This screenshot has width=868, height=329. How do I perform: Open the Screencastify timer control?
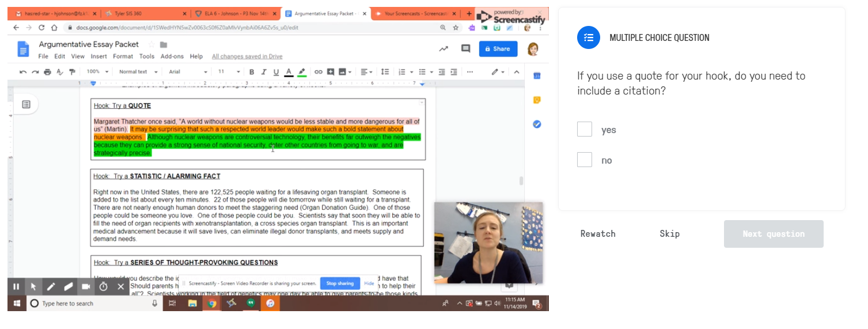tap(103, 286)
